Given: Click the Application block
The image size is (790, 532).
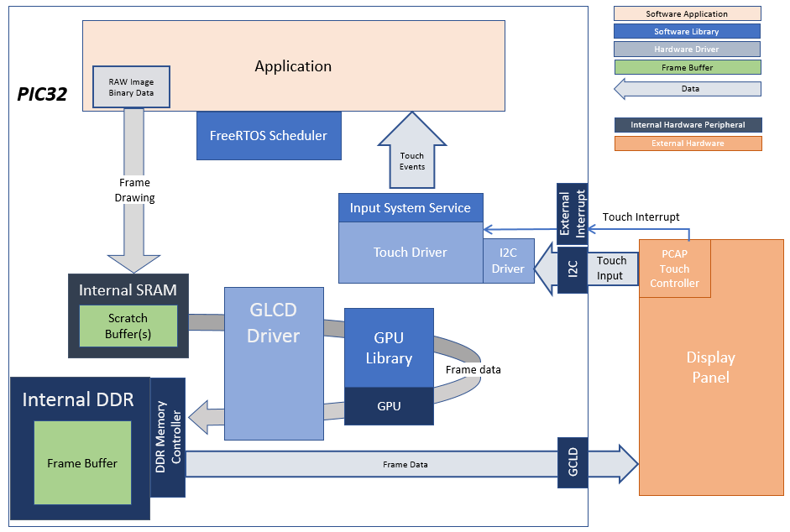Looking at the screenshot, I should coord(293,66).
